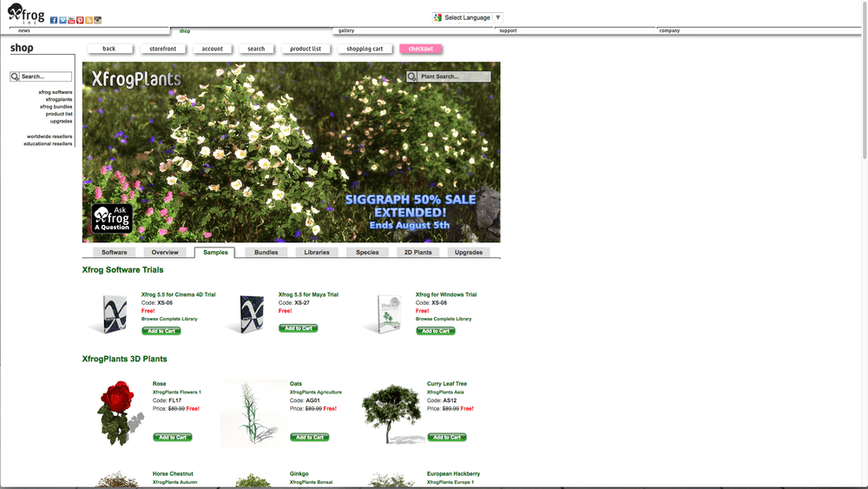Open upgrades sidebar link
This screenshot has width=868, height=489.
click(62, 121)
